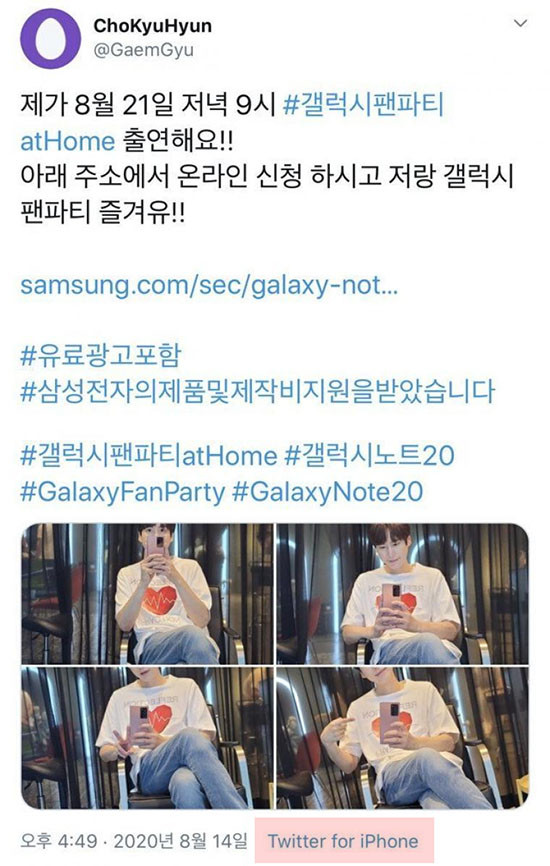Expand the tweet options chevron
The width and height of the screenshot is (550, 866).
tap(520, 23)
